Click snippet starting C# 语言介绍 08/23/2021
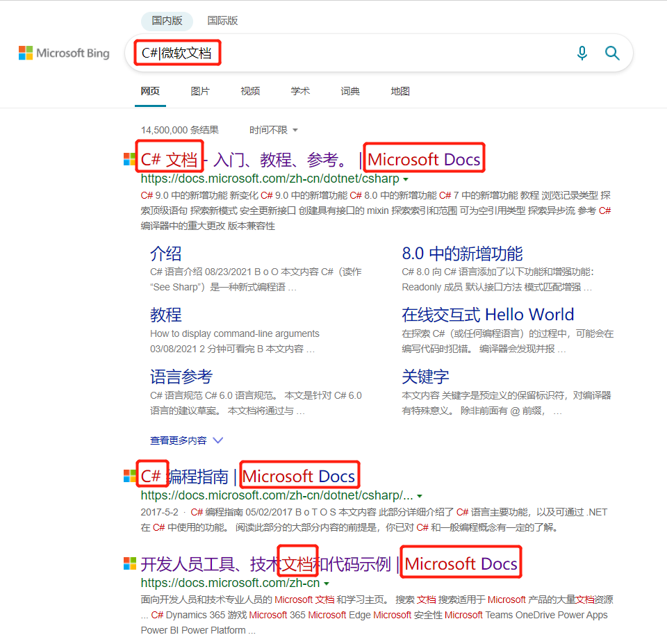Image resolution: width=667 pixels, height=644 pixels. tap(256, 279)
